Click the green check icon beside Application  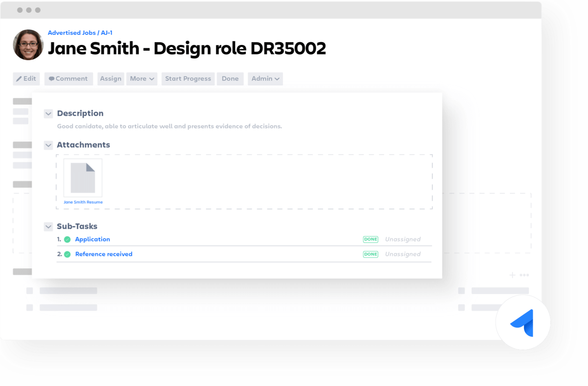67,239
